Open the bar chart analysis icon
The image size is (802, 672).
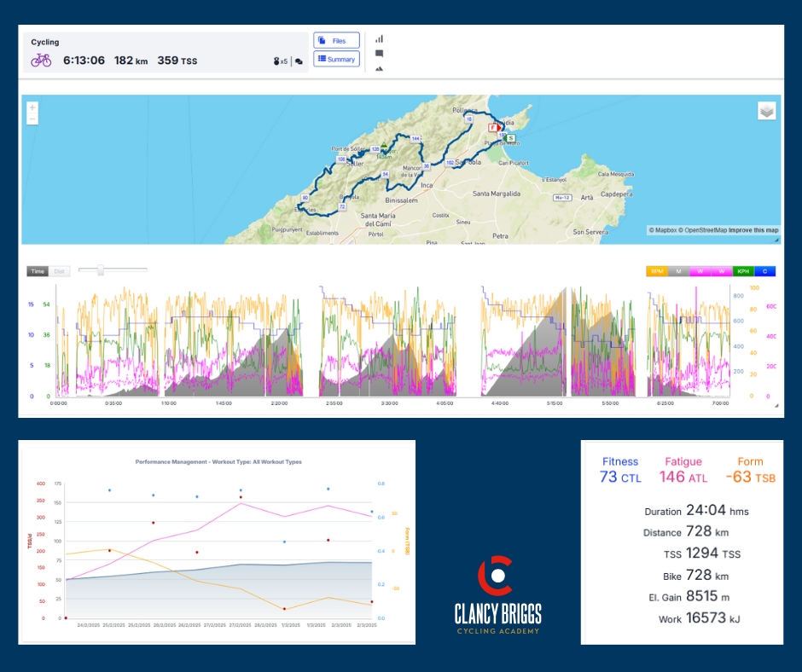click(x=379, y=38)
